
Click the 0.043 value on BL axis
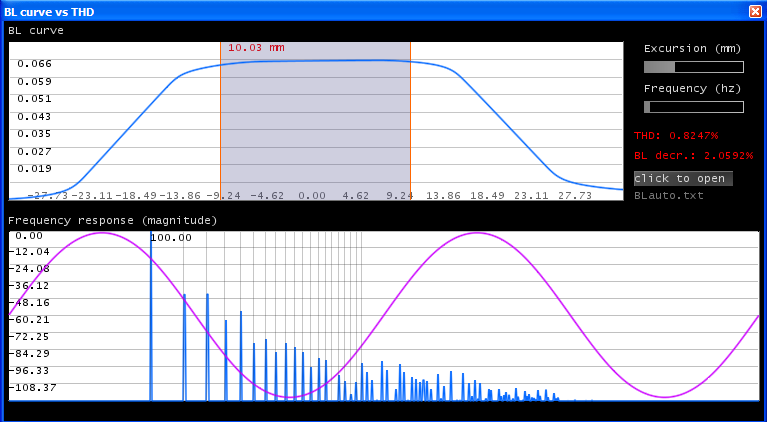[x=34, y=116]
